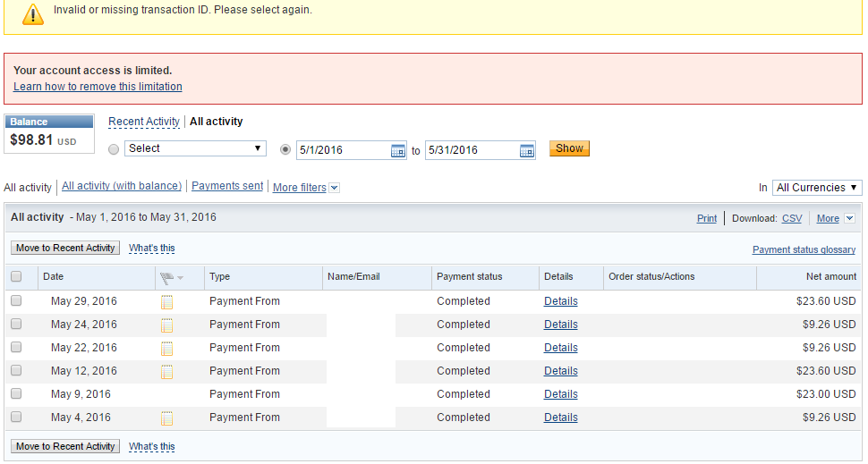The height and width of the screenshot is (464, 868).
Task: Click the flag column header icon
Action: pos(167,277)
